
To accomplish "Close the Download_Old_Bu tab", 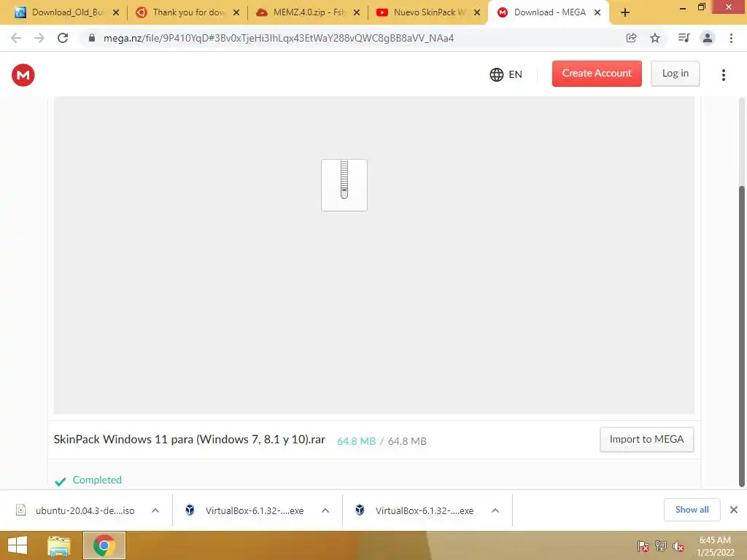I will 116,13.
